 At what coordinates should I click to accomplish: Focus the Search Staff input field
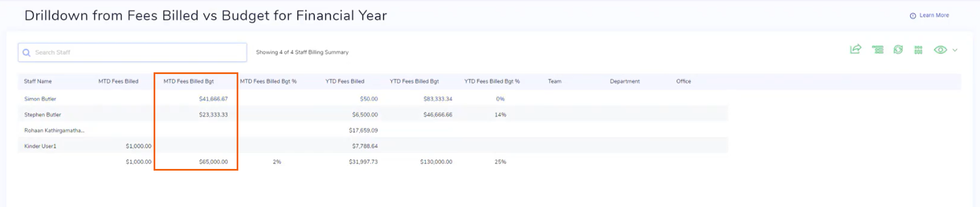[x=138, y=53]
